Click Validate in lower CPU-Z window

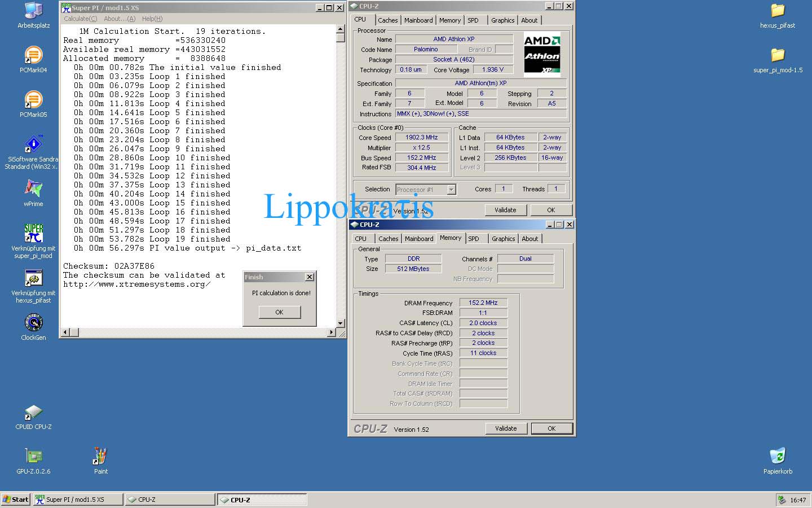coord(506,428)
